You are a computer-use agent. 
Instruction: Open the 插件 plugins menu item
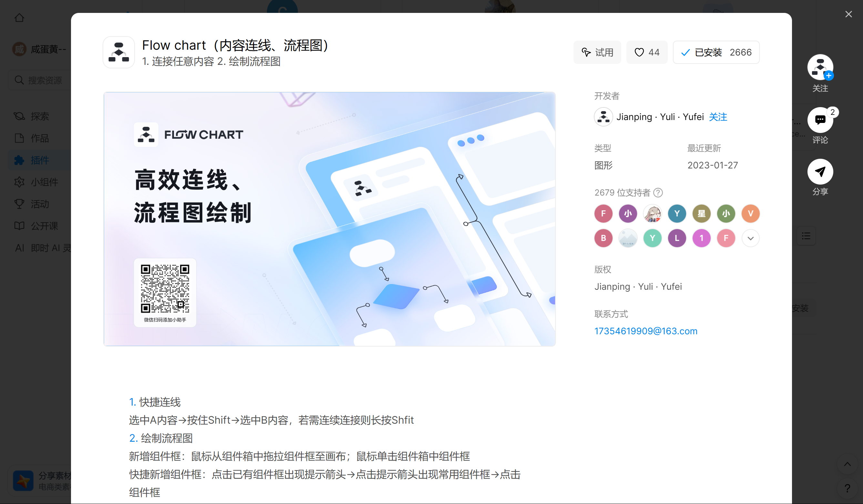click(39, 160)
